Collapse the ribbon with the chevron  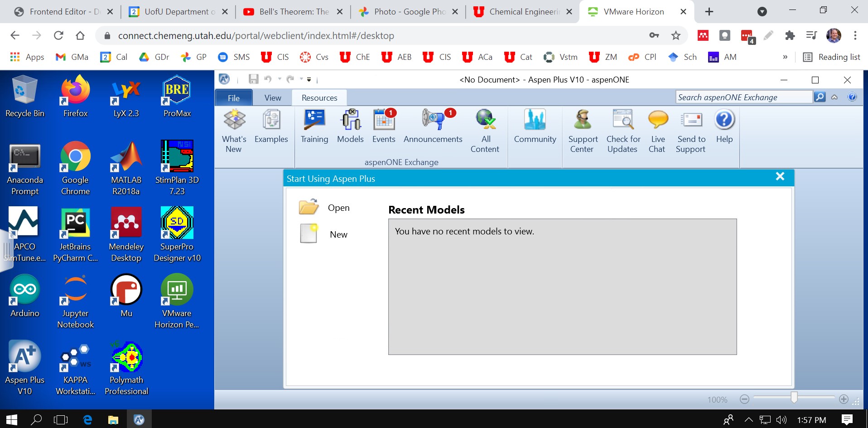(834, 97)
